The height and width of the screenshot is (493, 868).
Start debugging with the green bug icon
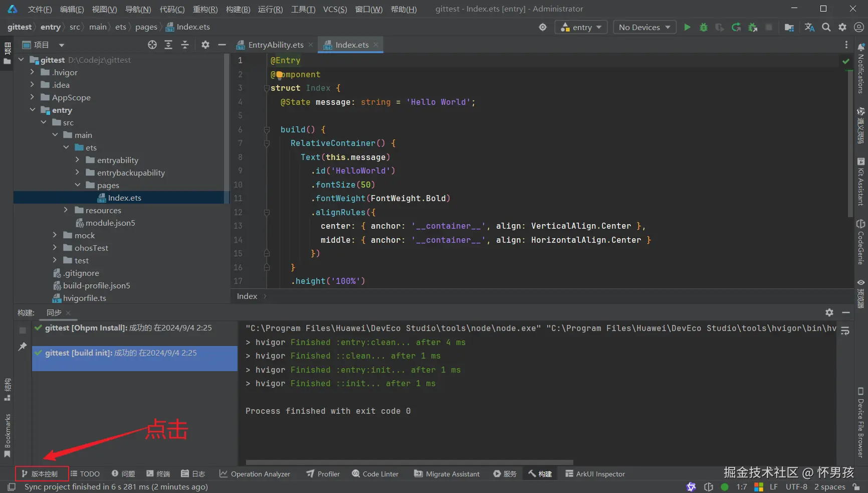[704, 28]
